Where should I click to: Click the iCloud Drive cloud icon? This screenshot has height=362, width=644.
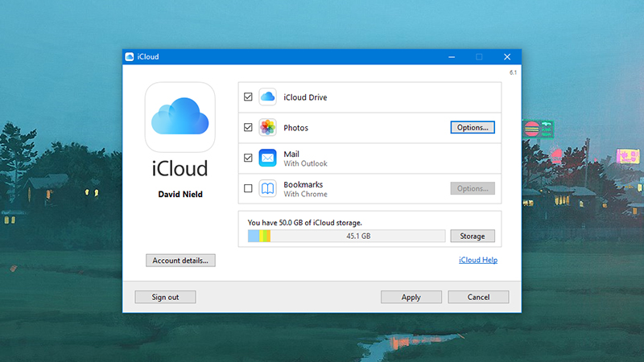[267, 97]
